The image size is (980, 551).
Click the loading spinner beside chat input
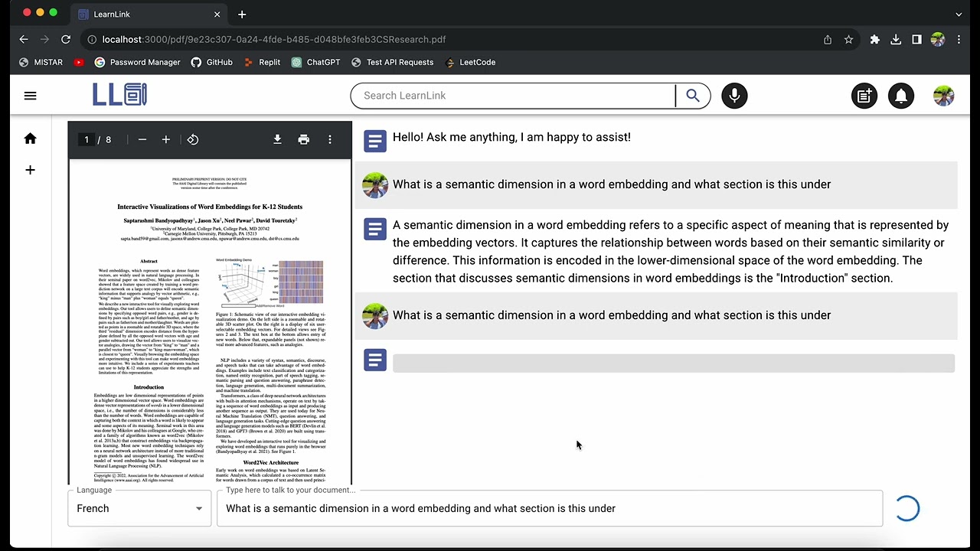[x=907, y=508]
